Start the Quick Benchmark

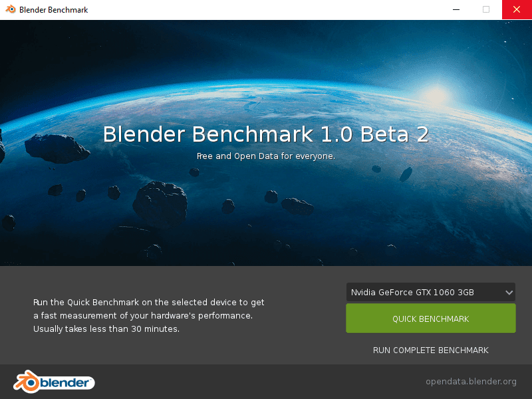coord(430,319)
